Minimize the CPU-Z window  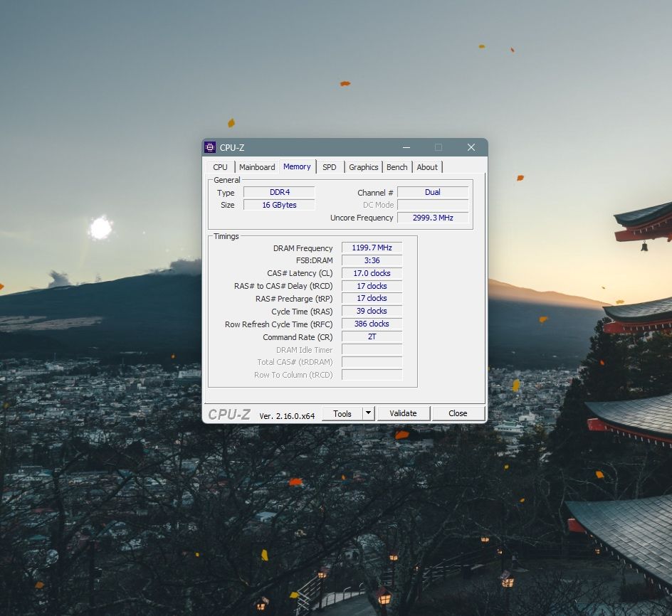pos(406,147)
